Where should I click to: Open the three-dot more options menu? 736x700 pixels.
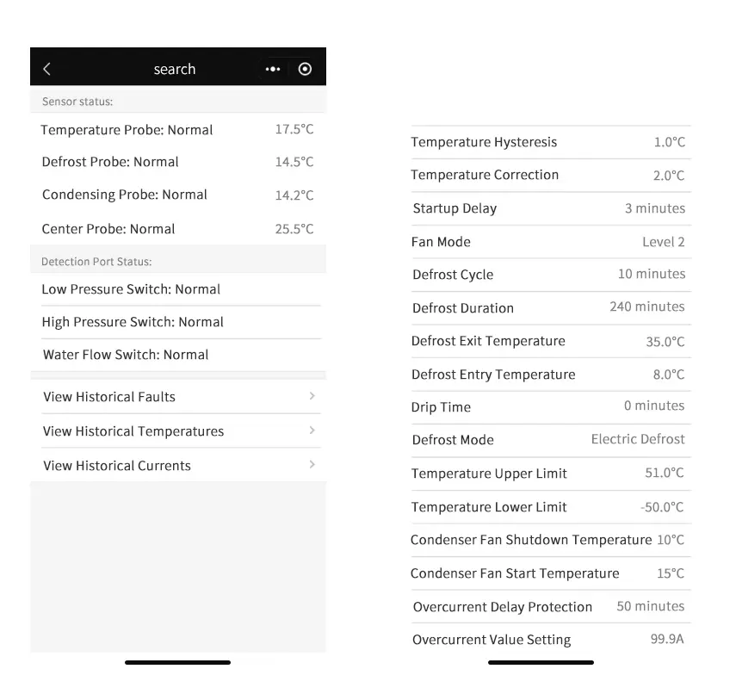(x=273, y=69)
